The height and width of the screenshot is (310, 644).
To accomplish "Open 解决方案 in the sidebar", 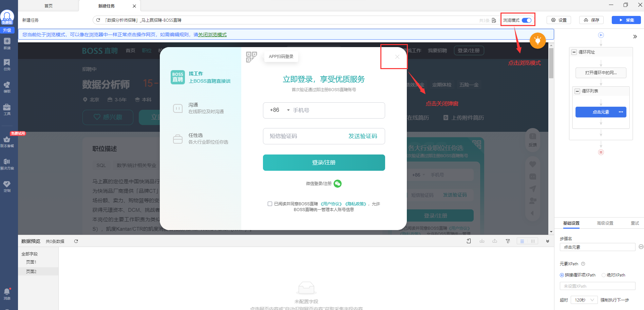I will coord(7,164).
